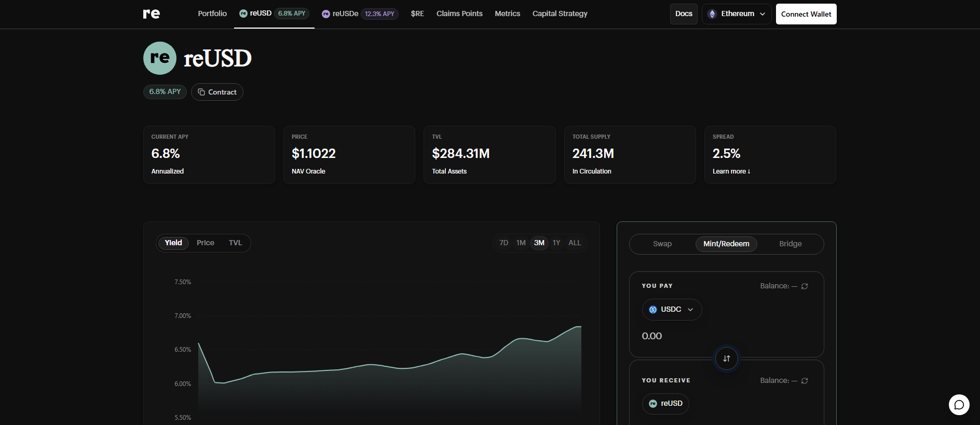Open the Docs button
The height and width of the screenshot is (425, 980).
point(684,14)
